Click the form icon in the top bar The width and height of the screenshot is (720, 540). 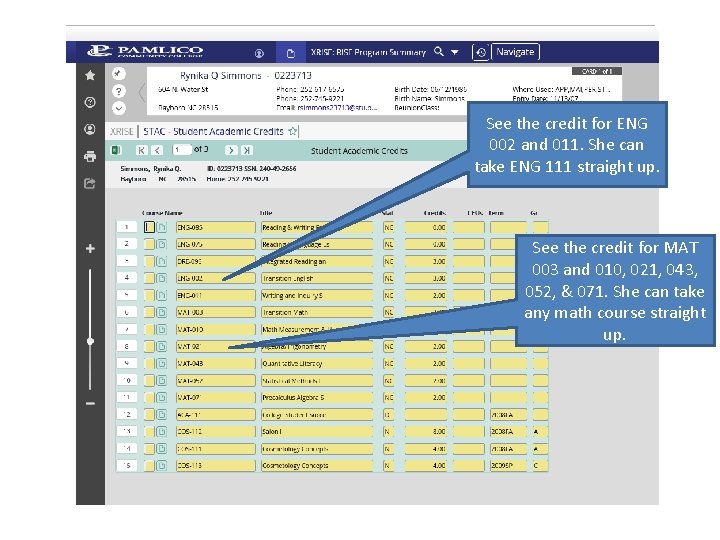291,53
